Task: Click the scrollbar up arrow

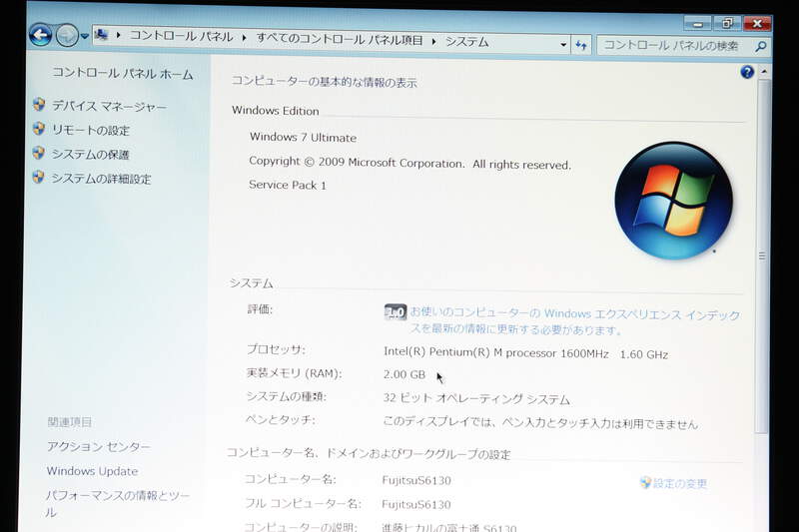Action: [764, 72]
